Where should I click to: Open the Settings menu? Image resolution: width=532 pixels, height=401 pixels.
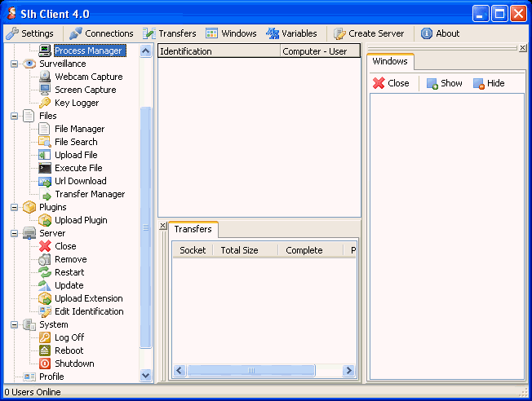tap(30, 33)
